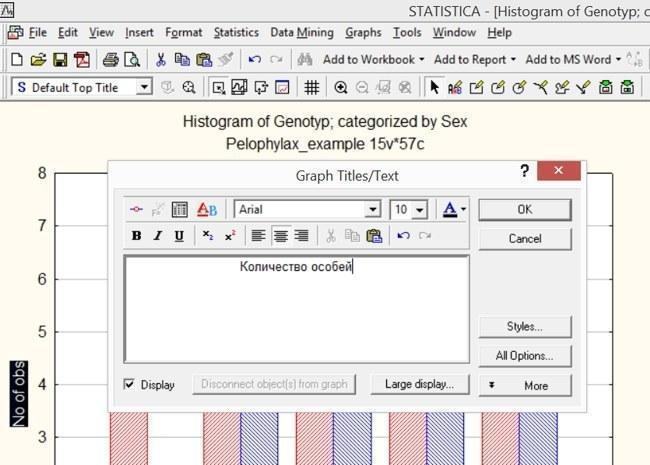Image resolution: width=650 pixels, height=465 pixels.
Task: Uncheck the Display checkbox
Action: (x=129, y=384)
